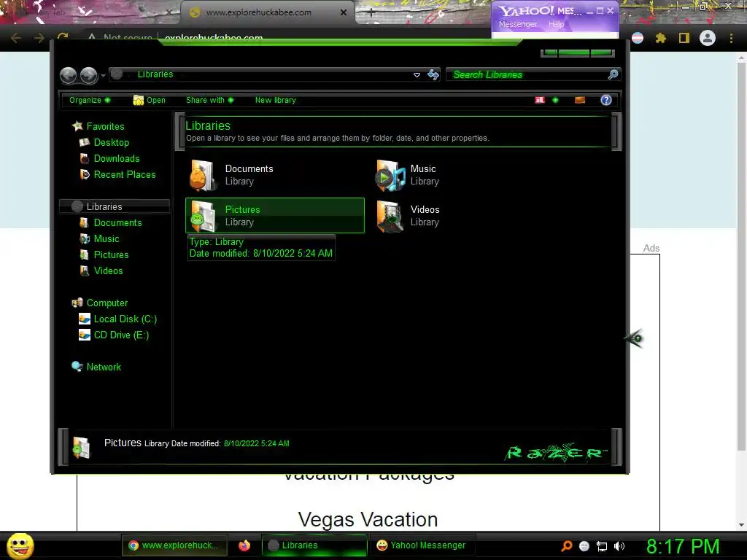Change view with the view icon
The image size is (747, 560).
540,100
